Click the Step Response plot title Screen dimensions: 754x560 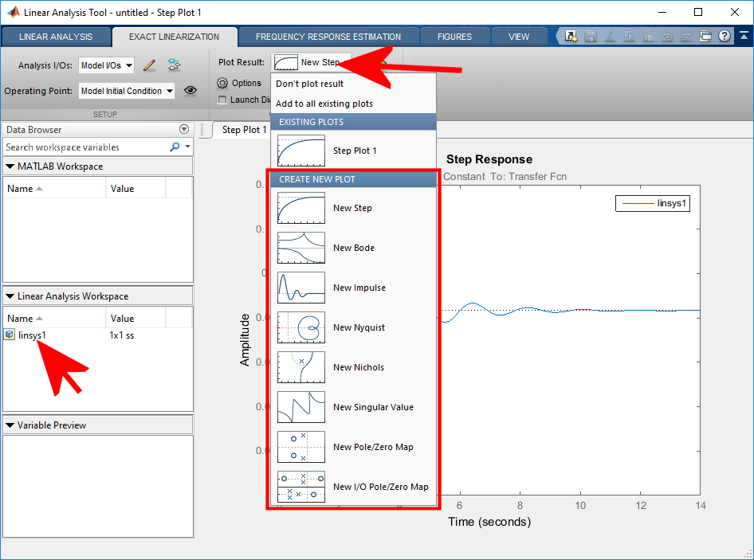(x=489, y=159)
